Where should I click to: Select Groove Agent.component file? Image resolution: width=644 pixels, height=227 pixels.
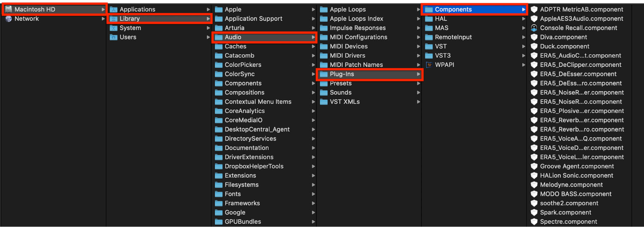click(x=577, y=166)
